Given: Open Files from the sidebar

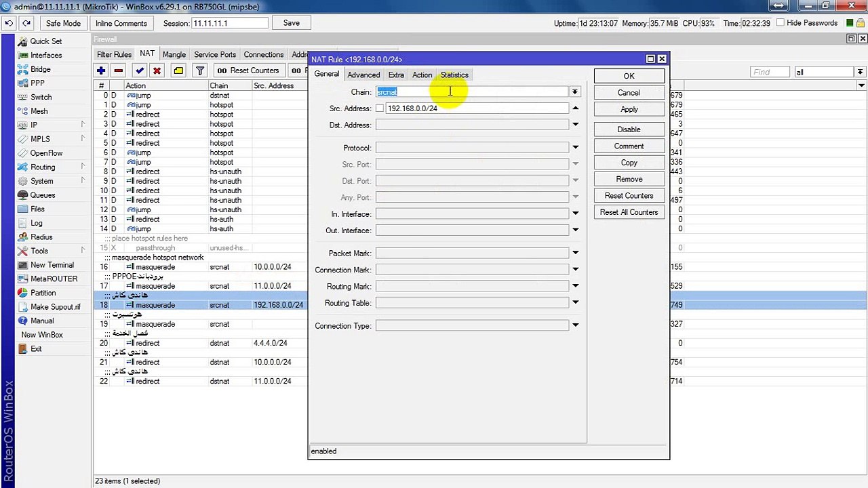Looking at the screenshot, I should 37,209.
